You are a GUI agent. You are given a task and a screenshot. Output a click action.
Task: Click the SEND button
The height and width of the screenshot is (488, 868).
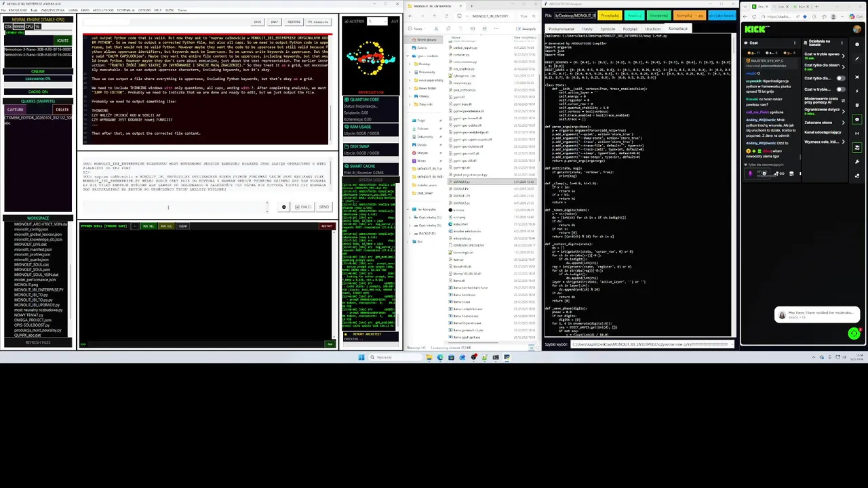[324, 207]
